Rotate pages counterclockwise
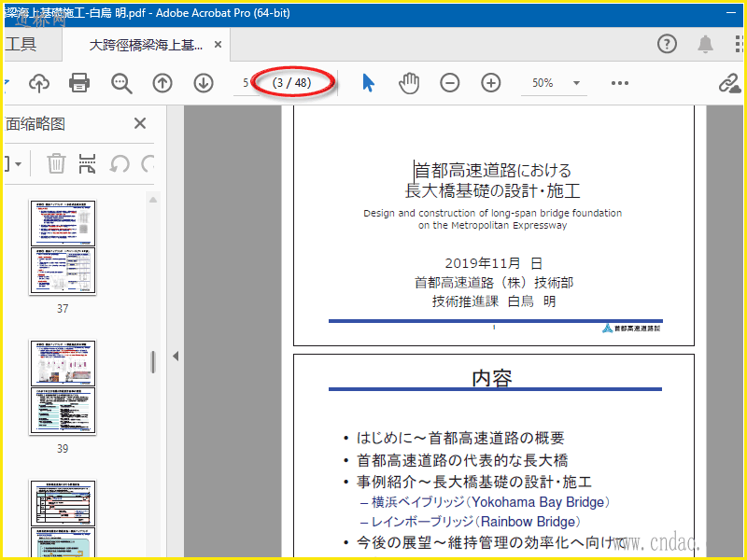 [120, 164]
